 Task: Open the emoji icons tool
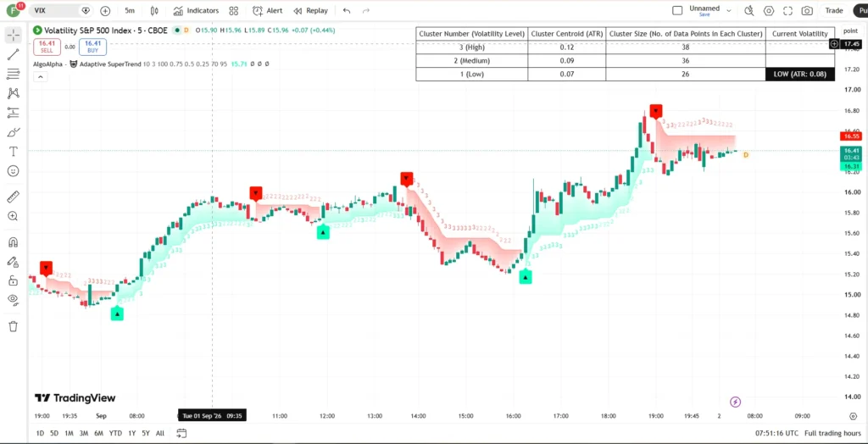pos(14,171)
